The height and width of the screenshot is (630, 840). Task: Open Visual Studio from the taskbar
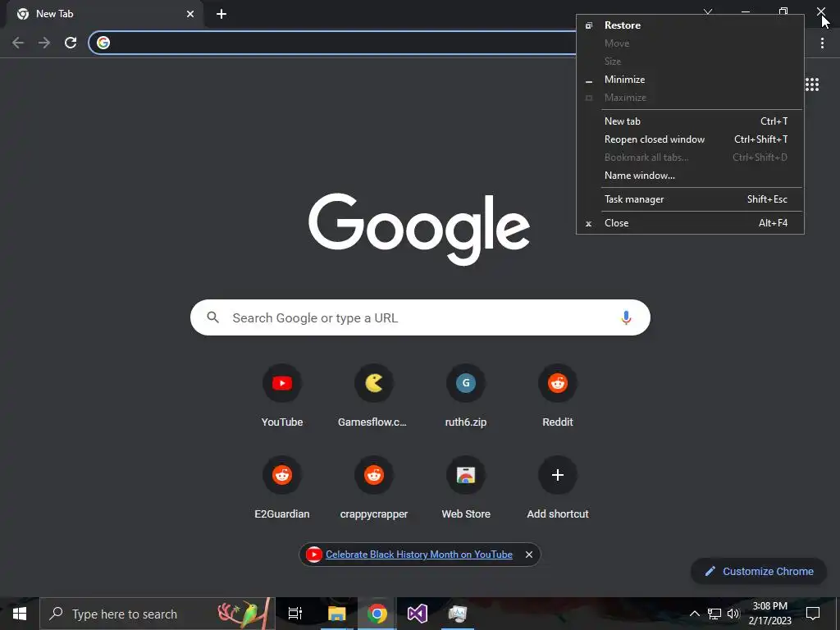418,614
